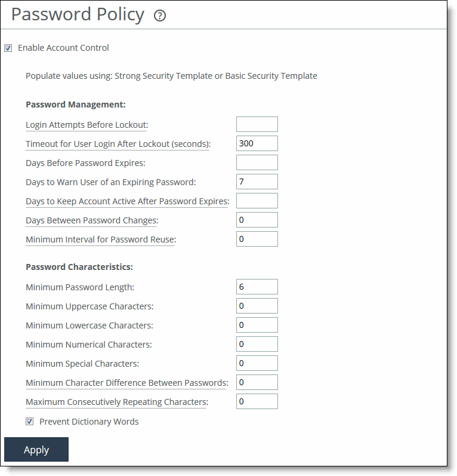This screenshot has width=457, height=476.
Task: Click Minimum Character Difference Between Passwords field
Action: 257,382
